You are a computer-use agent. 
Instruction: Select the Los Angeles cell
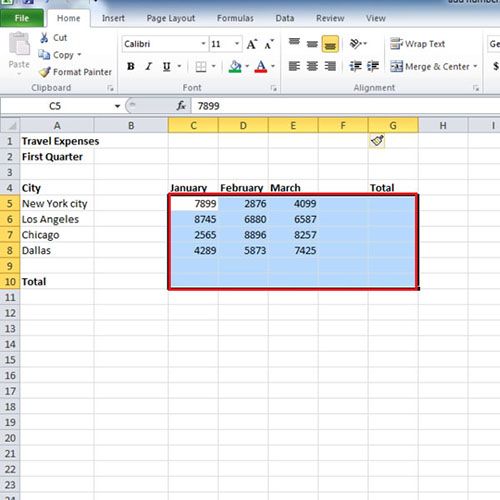tap(57, 219)
